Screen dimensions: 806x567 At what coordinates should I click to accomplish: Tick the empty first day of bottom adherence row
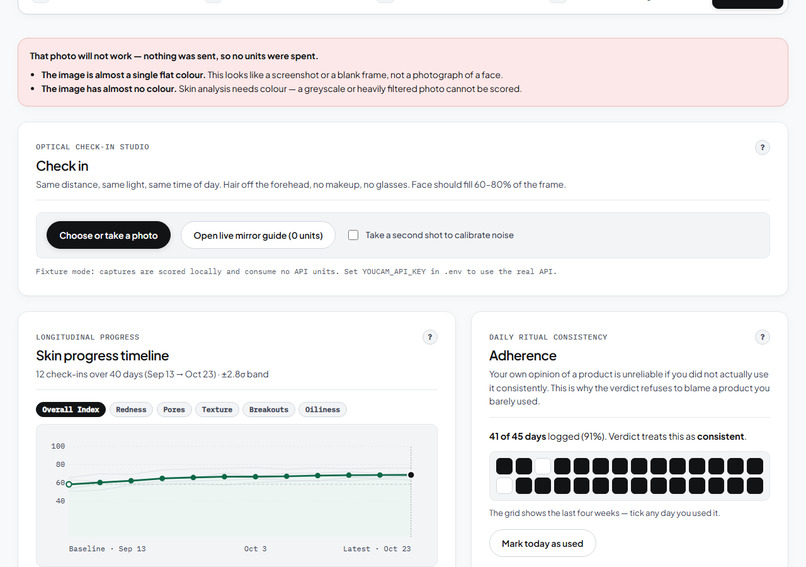click(x=504, y=486)
